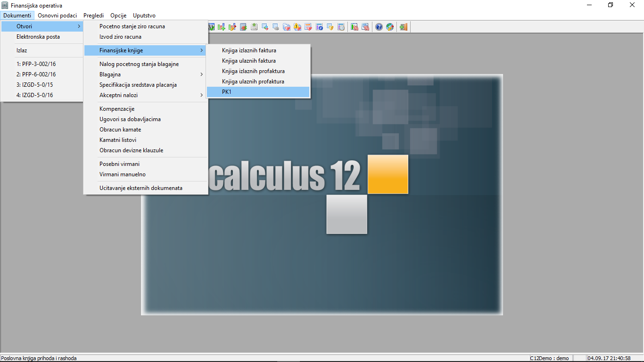
Task: Expand the Blagajna submenu
Action: click(x=146, y=74)
